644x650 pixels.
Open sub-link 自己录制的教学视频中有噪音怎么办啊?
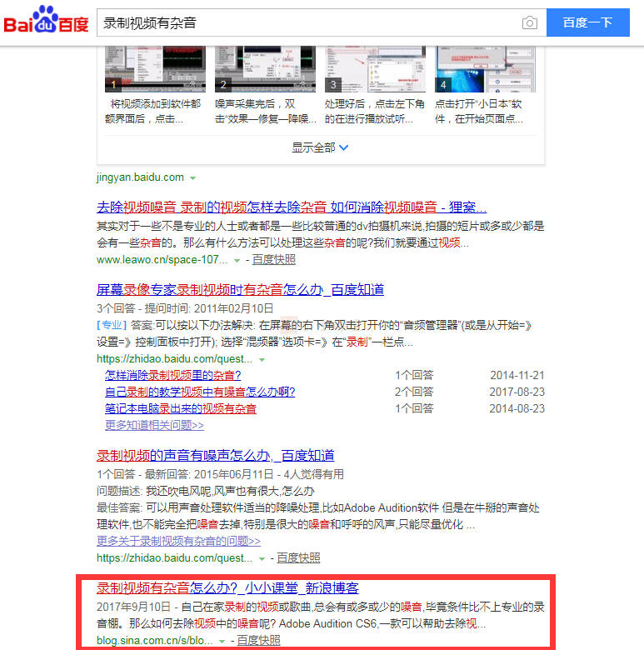(x=200, y=392)
